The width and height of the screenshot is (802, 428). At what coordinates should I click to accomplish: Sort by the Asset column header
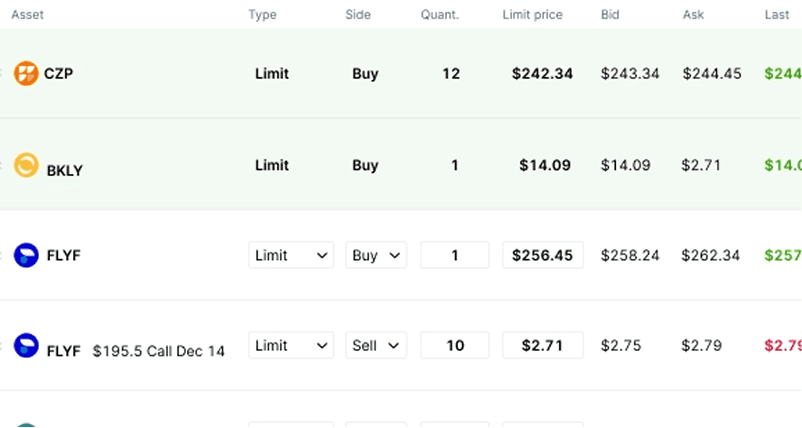pos(27,15)
